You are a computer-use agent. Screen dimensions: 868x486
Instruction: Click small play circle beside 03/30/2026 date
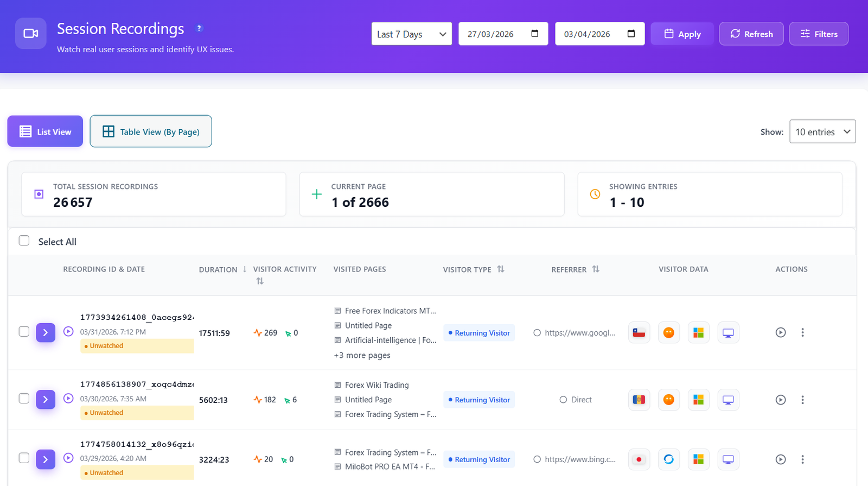coord(68,398)
